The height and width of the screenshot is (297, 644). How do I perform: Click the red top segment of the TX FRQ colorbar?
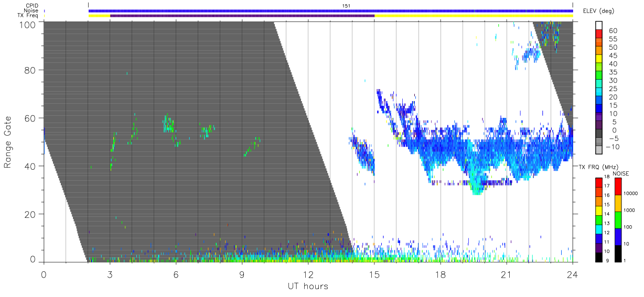pos(599,182)
